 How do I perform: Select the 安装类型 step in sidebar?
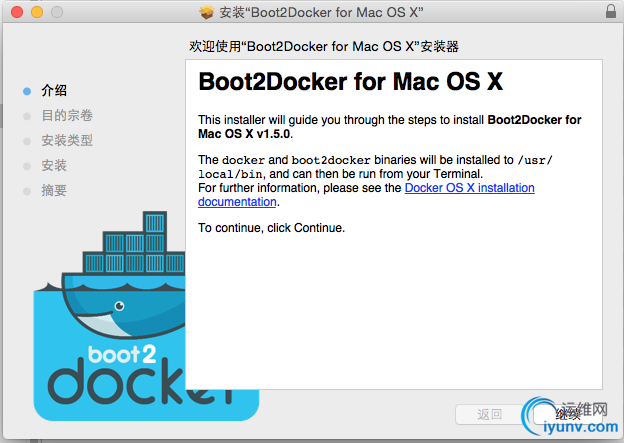(67, 141)
